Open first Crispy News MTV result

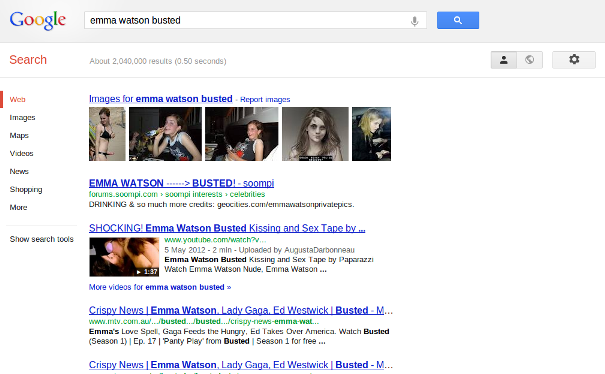point(241,310)
